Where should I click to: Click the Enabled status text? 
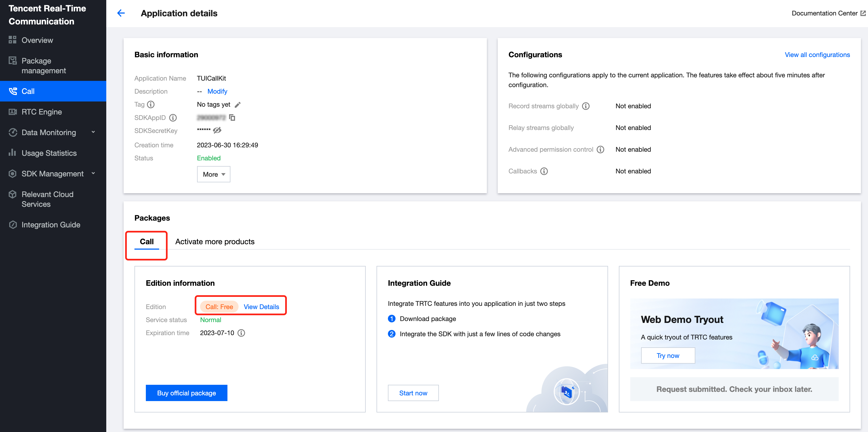(208, 158)
